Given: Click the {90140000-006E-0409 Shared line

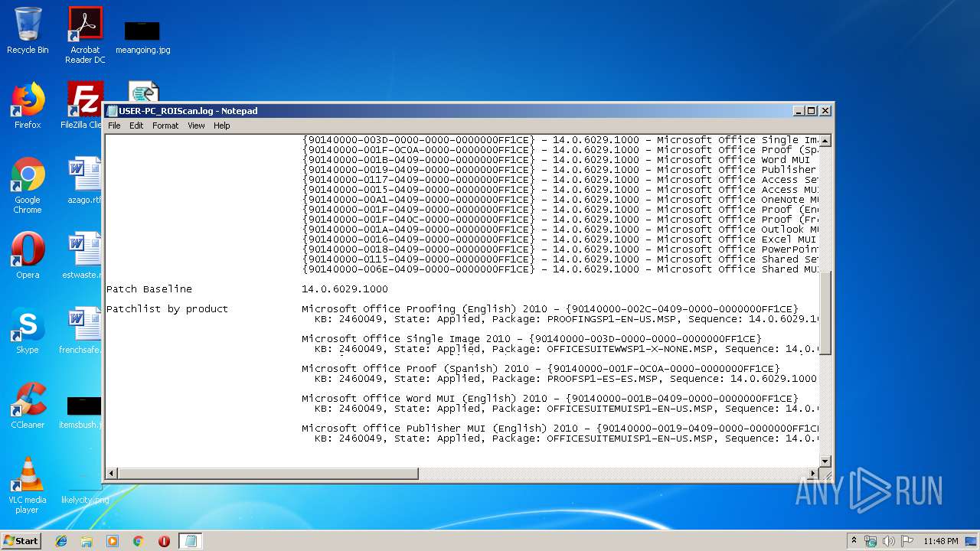Looking at the screenshot, I should 560,269.
